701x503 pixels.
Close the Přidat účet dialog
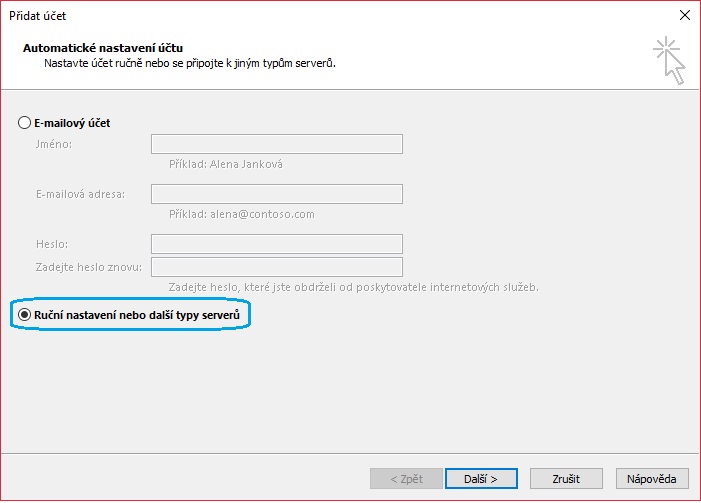tap(684, 15)
